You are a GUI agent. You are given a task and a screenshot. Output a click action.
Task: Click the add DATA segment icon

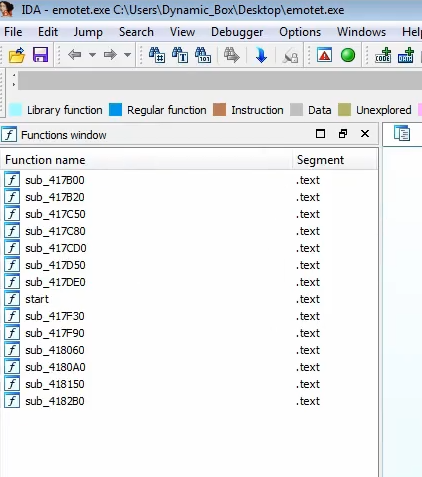click(406, 55)
